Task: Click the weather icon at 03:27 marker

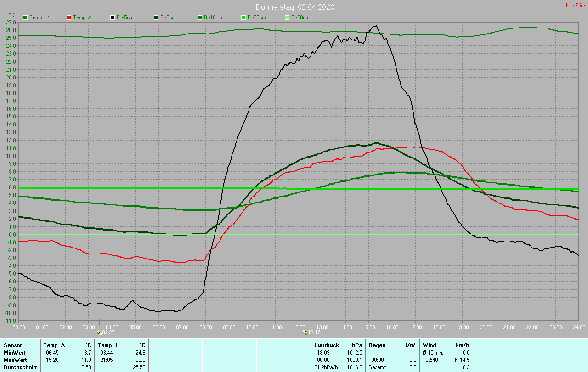Action: 99,332
